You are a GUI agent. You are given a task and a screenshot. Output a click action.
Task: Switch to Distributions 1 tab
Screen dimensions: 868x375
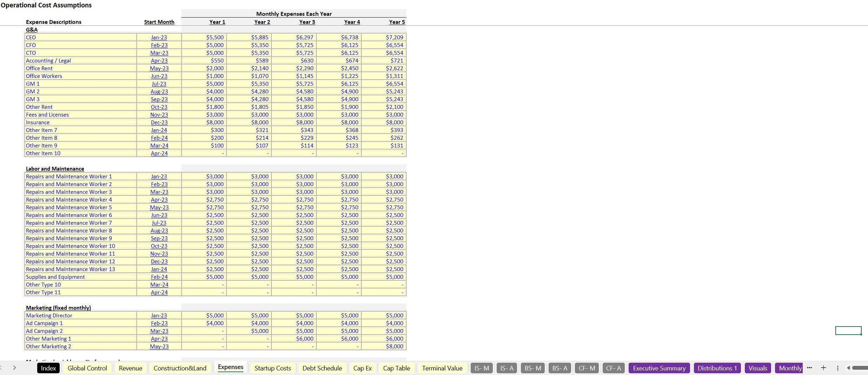(717, 368)
